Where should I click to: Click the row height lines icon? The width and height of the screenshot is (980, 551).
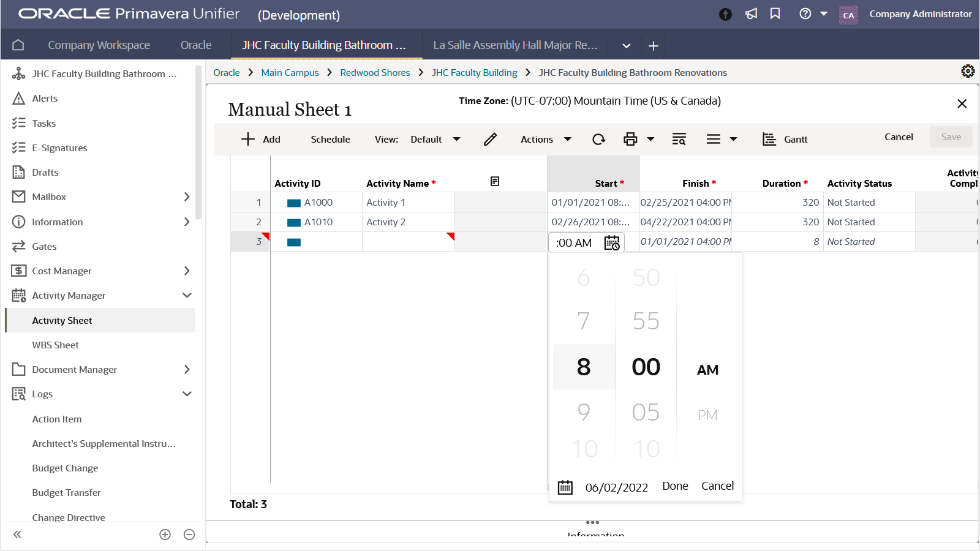(713, 139)
